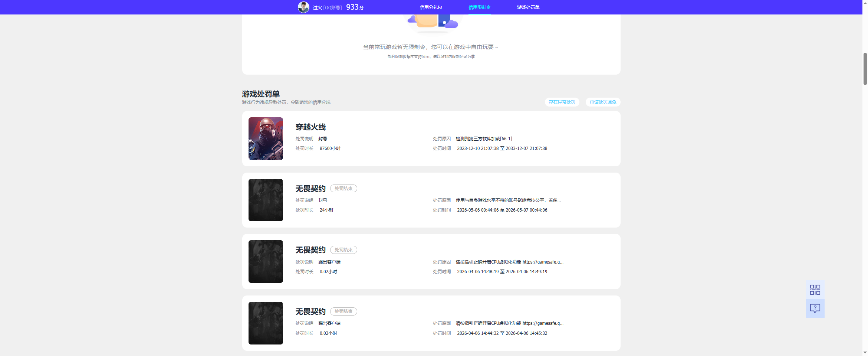Click 0.02小时 in the 14:44:32 card
This screenshot has height=356, width=868.
(x=328, y=333)
